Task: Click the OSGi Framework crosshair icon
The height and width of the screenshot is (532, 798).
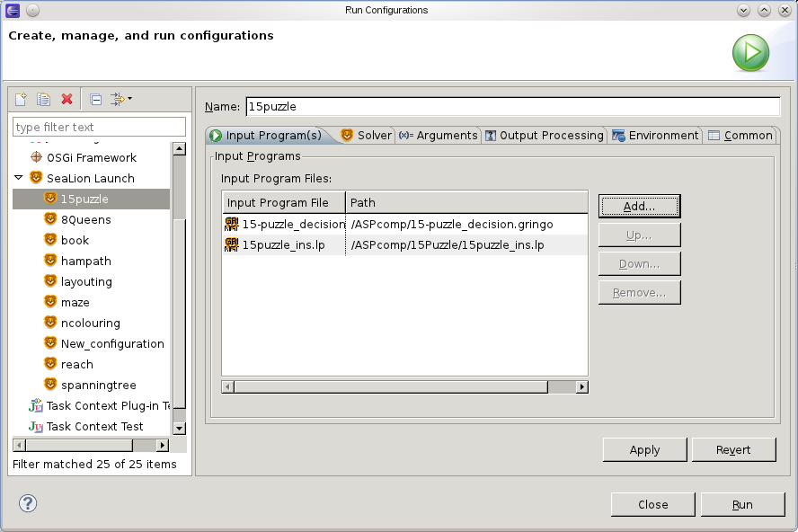Action: pyautogui.click(x=36, y=157)
